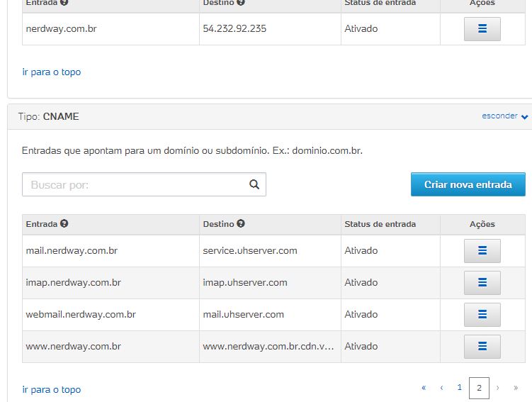Click the search magnifier icon
This screenshot has width=532, height=402.
(x=254, y=184)
